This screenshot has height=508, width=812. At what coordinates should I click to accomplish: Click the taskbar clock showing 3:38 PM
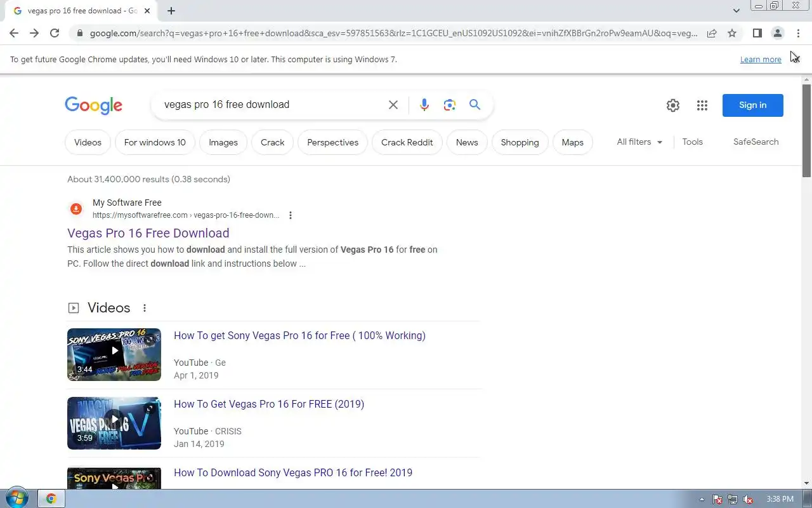click(780, 499)
